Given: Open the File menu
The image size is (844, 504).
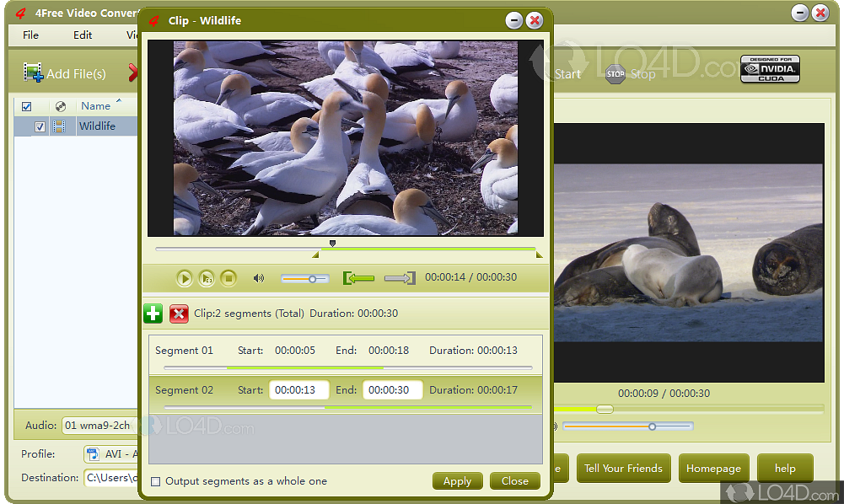Looking at the screenshot, I should click(30, 35).
